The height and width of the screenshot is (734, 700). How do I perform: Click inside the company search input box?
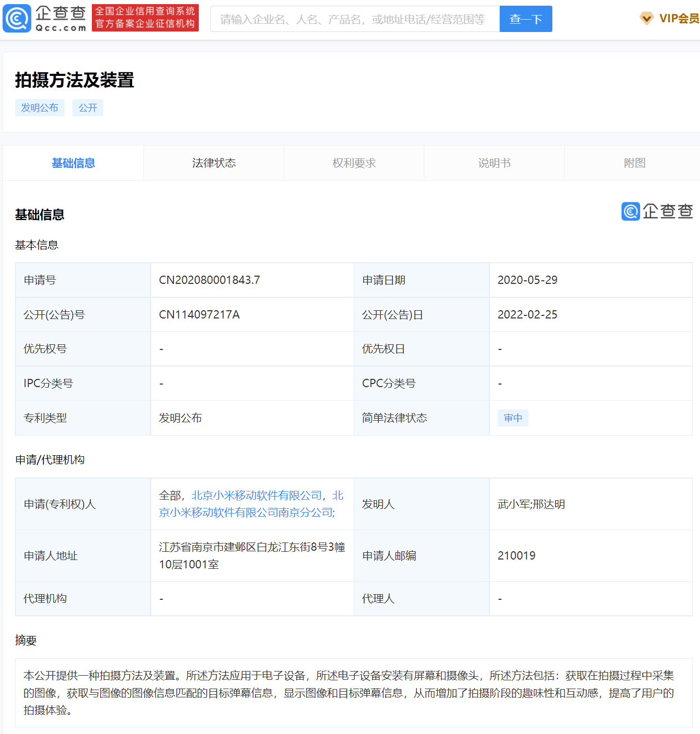point(355,19)
